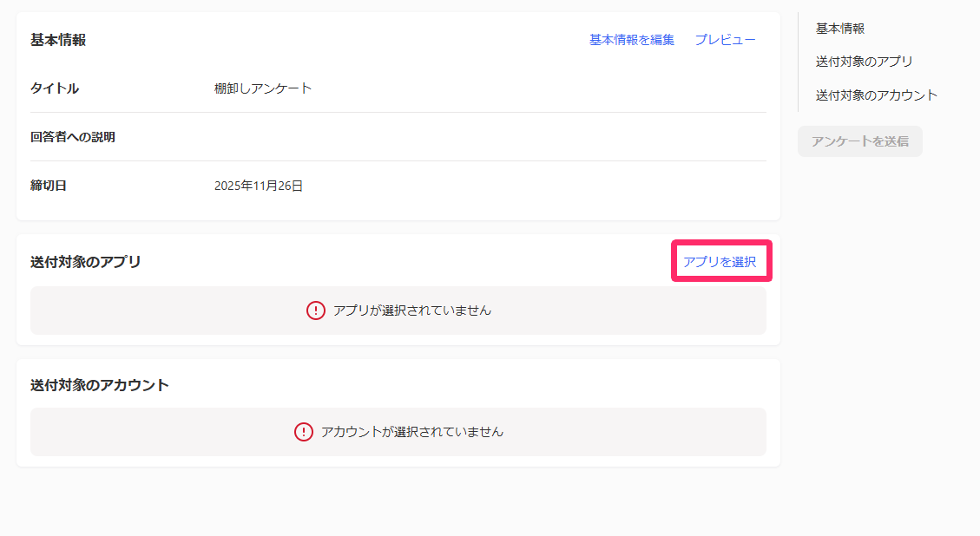Click the アプリを選択 link
Screen dimensions: 980x536
click(x=720, y=261)
